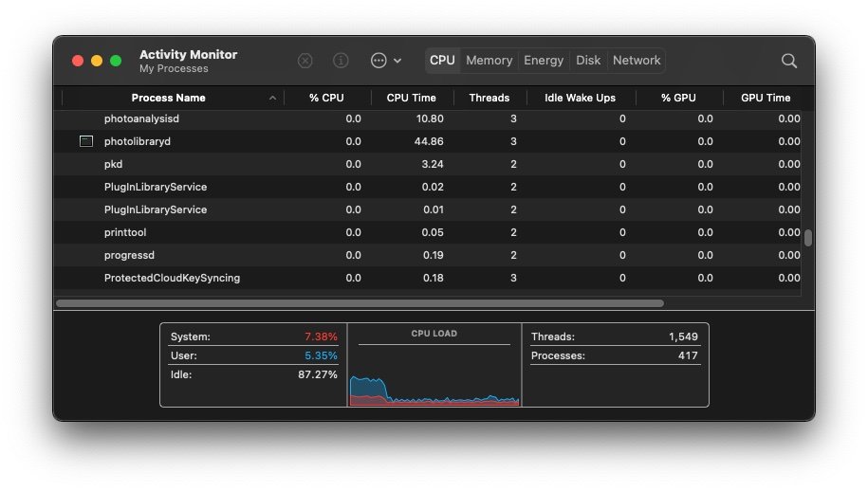Switch to the CPU tab

tap(442, 61)
